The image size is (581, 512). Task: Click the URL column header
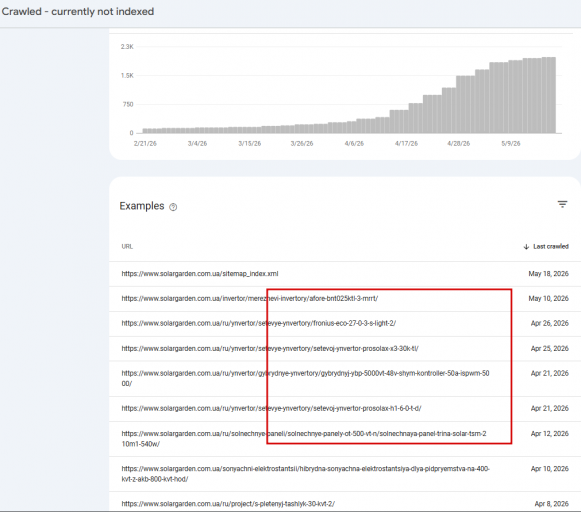pyautogui.click(x=127, y=246)
